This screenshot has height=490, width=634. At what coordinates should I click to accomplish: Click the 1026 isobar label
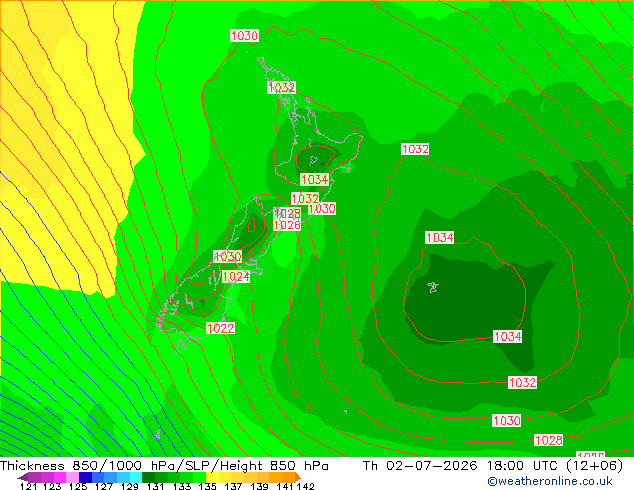pos(287,225)
